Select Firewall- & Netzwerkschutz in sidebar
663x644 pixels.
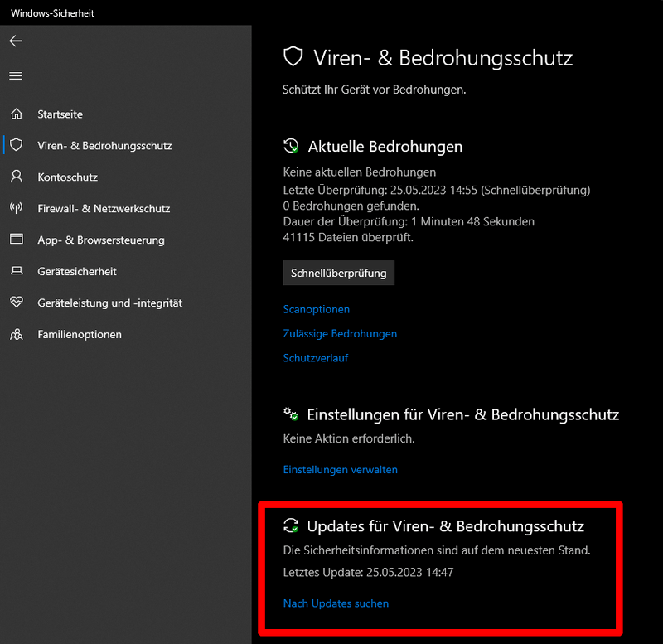(104, 209)
